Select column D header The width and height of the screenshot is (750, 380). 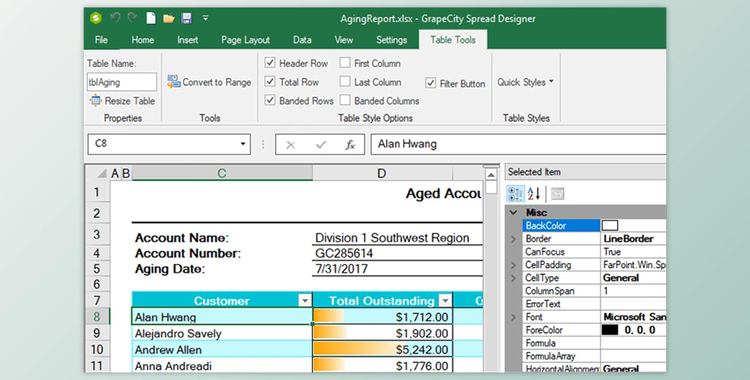click(382, 173)
